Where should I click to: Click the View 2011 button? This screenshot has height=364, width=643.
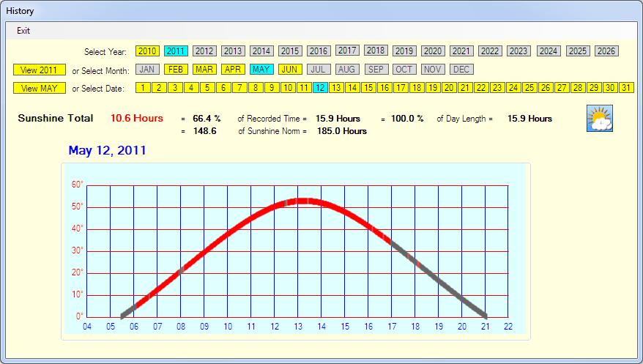40,70
